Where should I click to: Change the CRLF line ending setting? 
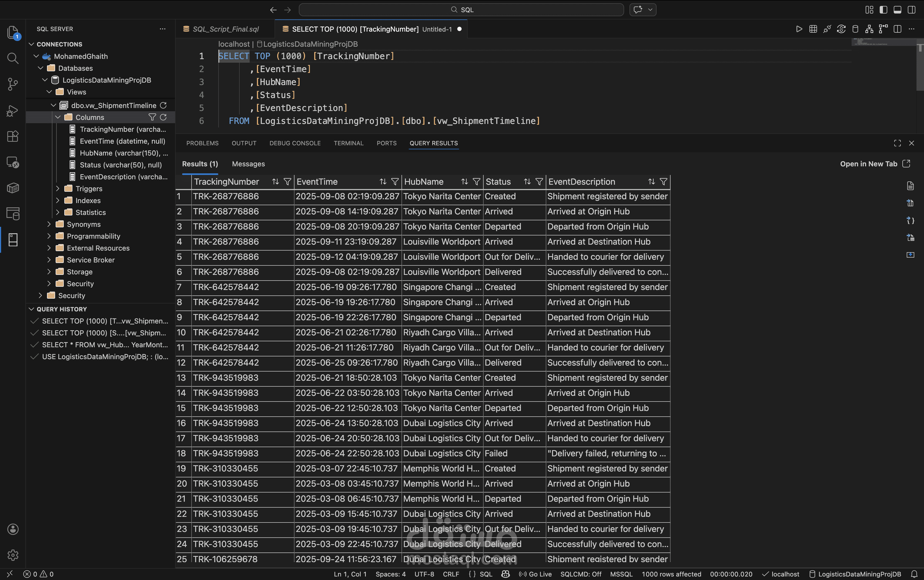point(451,574)
